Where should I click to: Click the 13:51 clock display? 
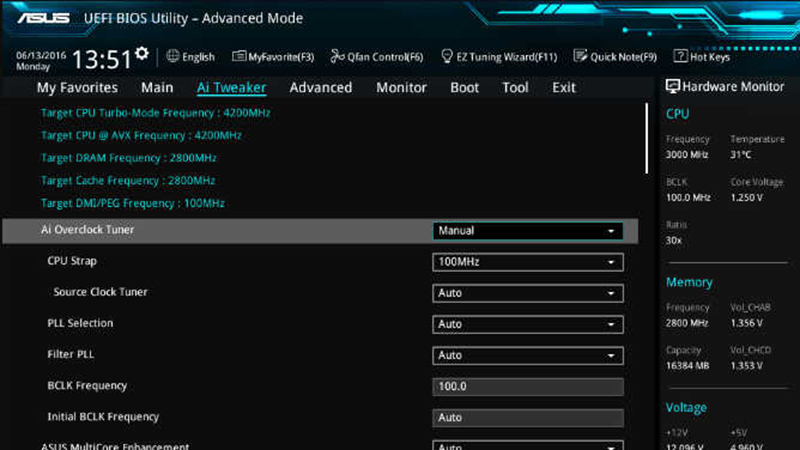coord(102,60)
